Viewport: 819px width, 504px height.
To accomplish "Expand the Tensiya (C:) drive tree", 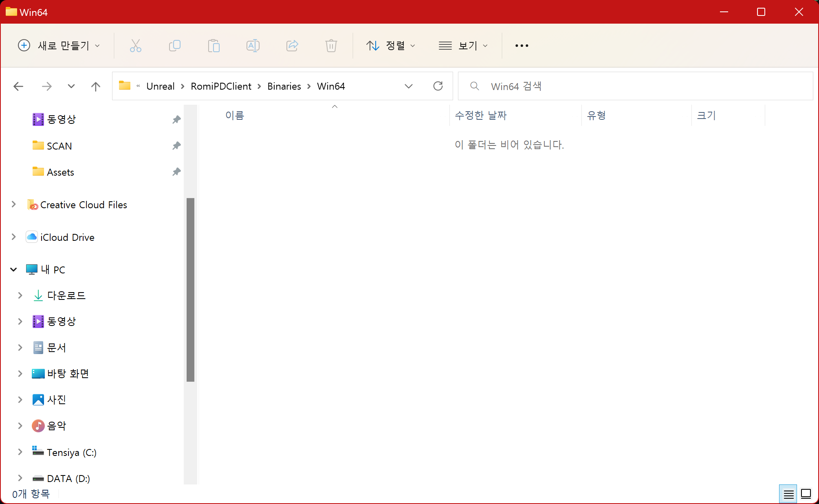I will [20, 452].
